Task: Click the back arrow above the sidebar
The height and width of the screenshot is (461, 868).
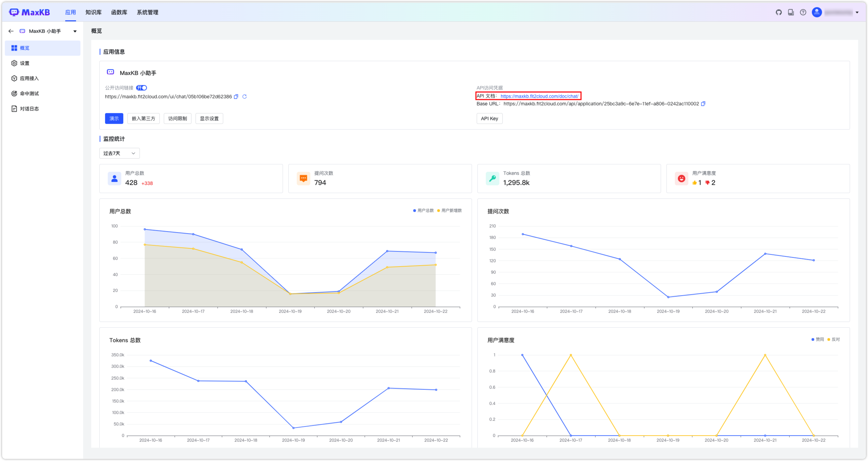Action: 11,31
